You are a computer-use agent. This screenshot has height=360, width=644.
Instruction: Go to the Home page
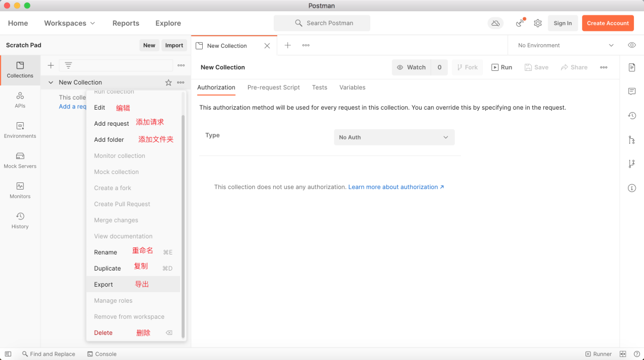(x=18, y=23)
